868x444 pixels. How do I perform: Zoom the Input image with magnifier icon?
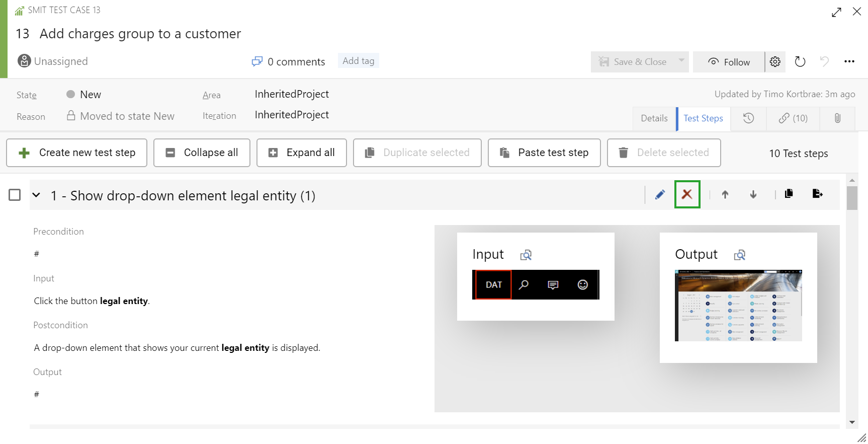pos(526,255)
